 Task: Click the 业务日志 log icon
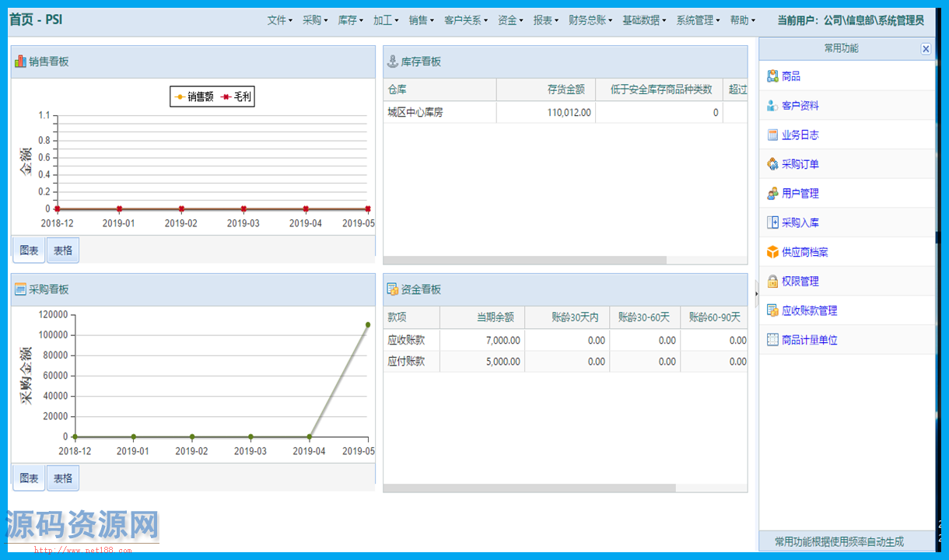pos(772,135)
